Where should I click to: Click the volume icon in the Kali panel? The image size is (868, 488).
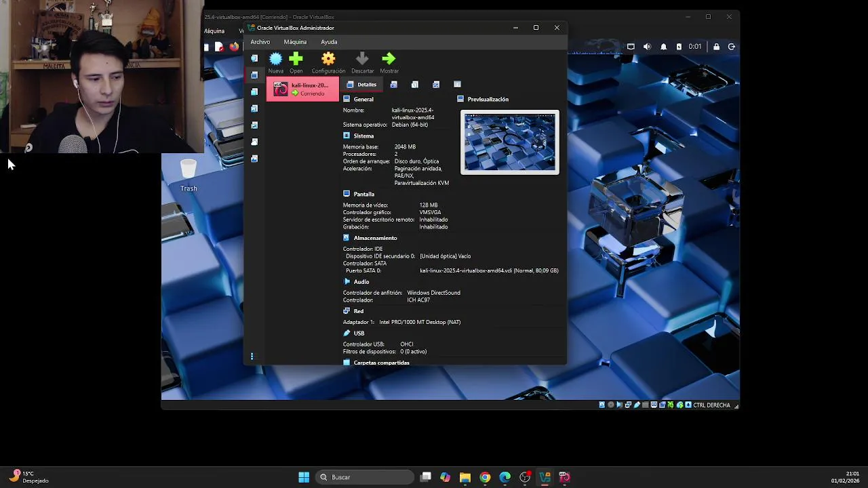click(647, 47)
